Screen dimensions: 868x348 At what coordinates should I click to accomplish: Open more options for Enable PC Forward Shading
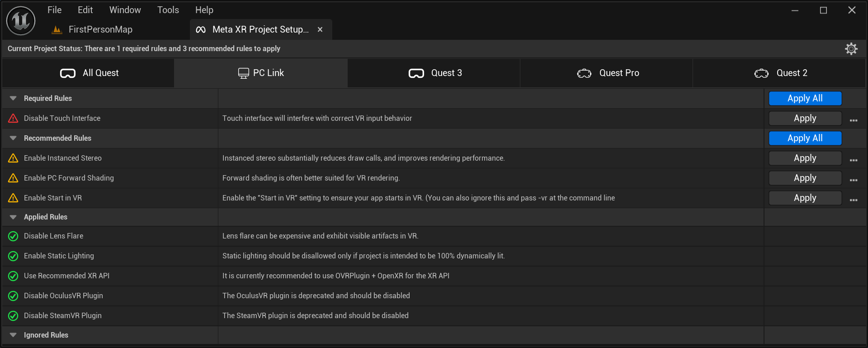point(854,180)
